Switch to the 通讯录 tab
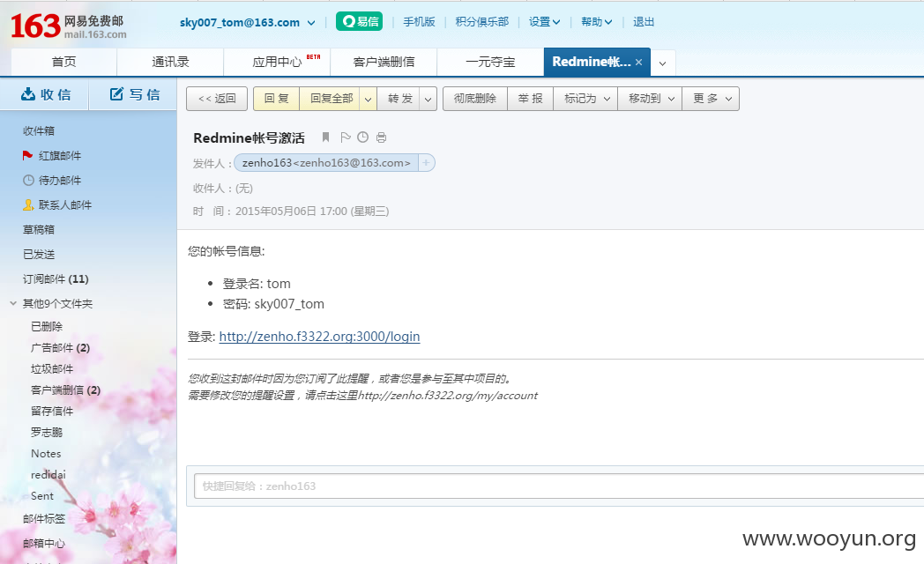Screen dimensions: 924x564 170,62
